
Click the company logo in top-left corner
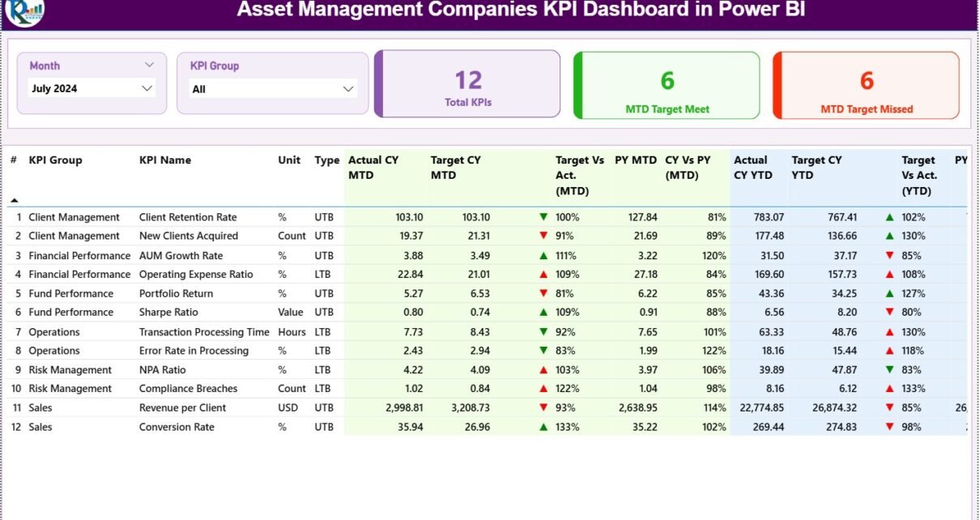point(24,11)
